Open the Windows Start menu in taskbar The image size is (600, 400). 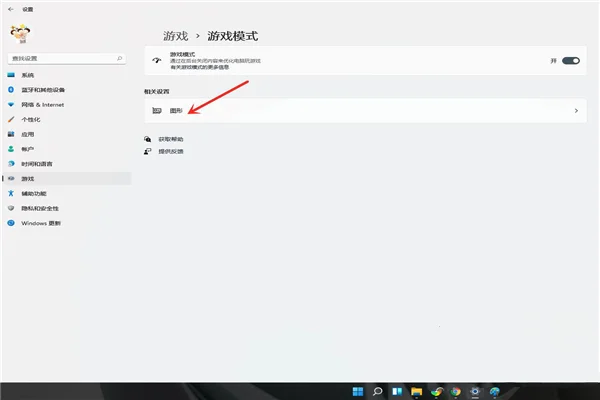tap(358, 391)
